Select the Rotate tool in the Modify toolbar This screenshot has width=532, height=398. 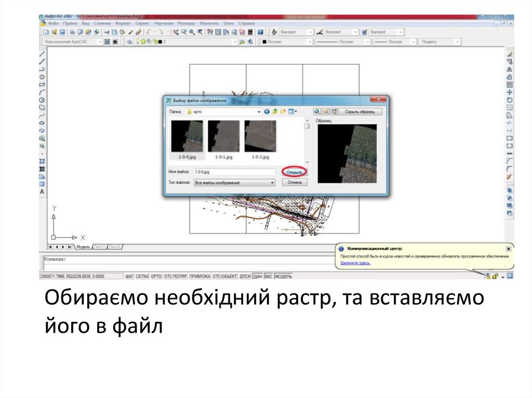click(x=510, y=100)
